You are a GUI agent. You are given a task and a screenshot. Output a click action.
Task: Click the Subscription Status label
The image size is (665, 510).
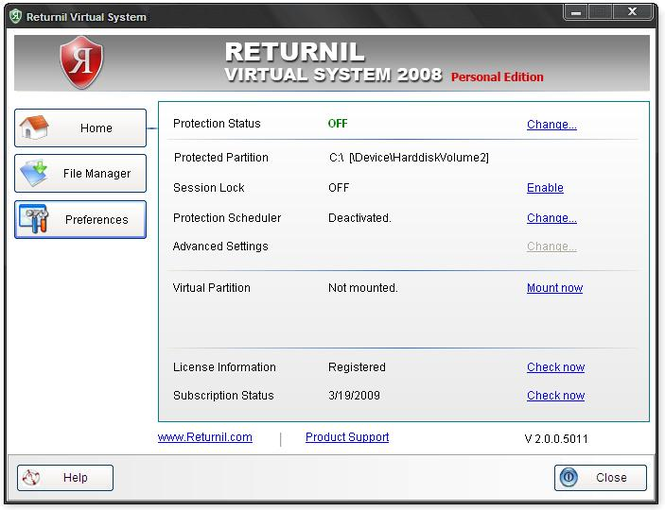coord(224,396)
